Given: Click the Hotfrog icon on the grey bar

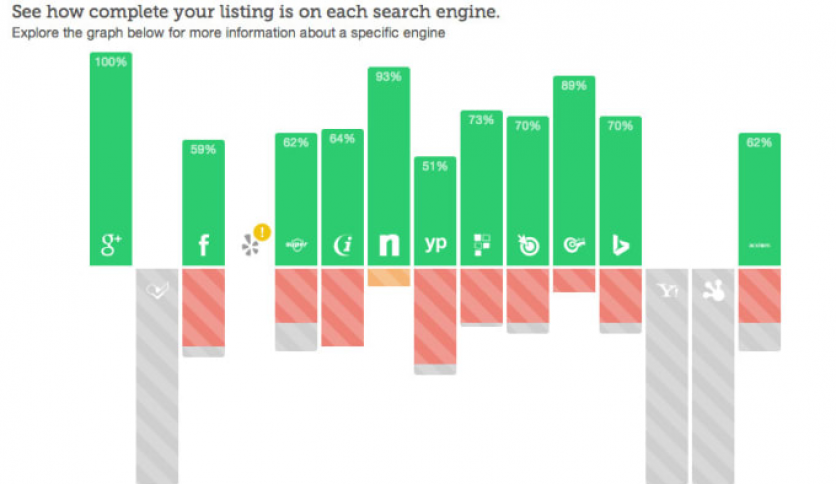Looking at the screenshot, I should 713,291.
